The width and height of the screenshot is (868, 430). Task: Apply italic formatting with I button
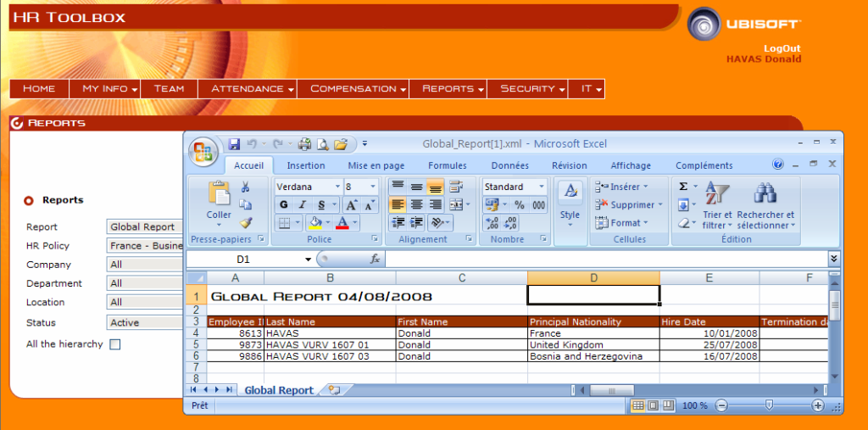[x=302, y=204]
